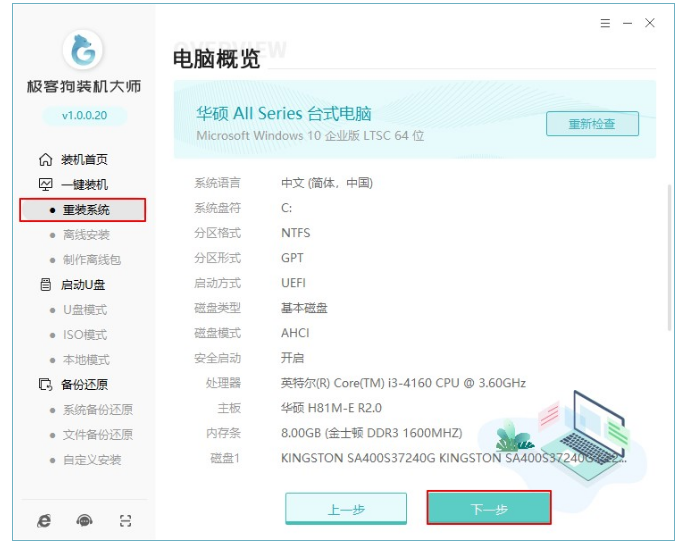Go to 装机首页 home
683x547 pixels.
point(83,160)
